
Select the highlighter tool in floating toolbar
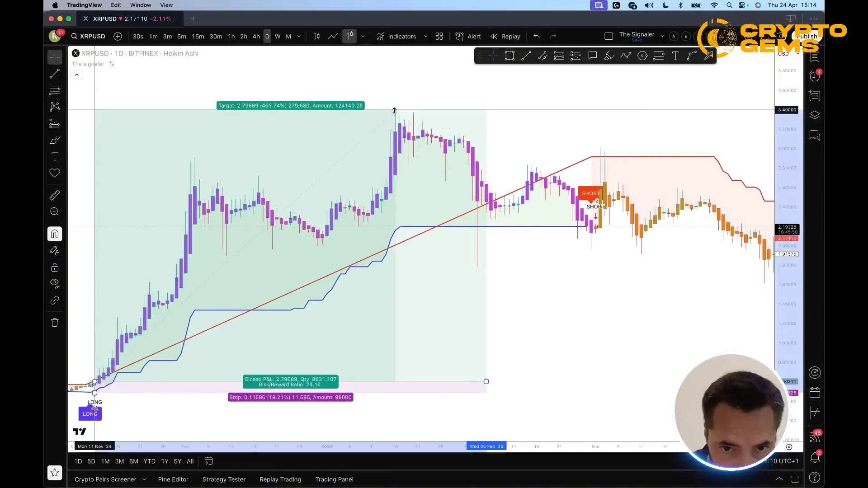click(609, 56)
